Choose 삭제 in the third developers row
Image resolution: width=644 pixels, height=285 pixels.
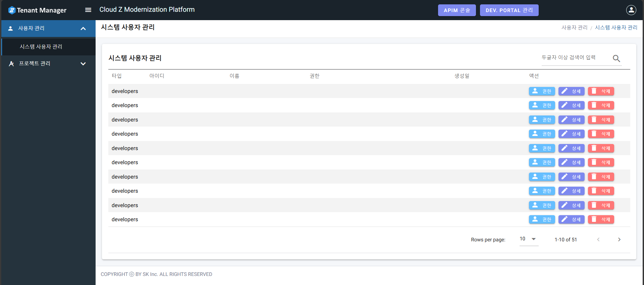point(601,120)
